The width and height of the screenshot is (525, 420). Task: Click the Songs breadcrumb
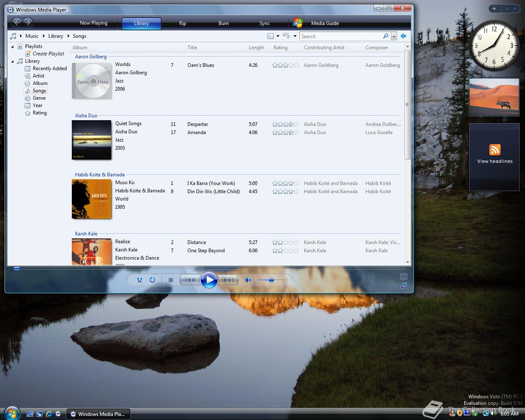pos(80,36)
